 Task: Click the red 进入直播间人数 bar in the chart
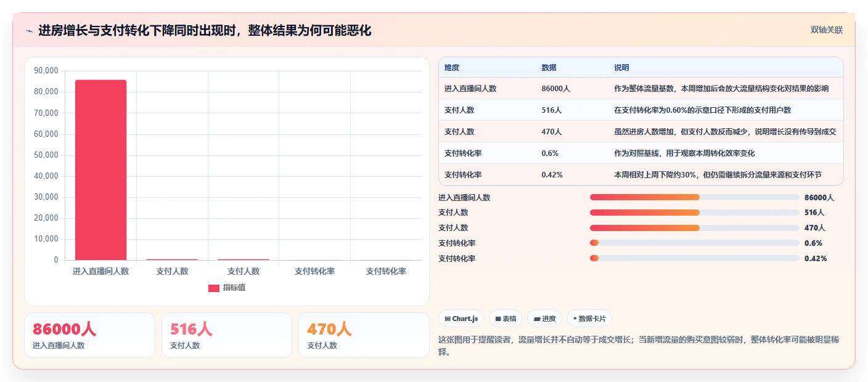(101, 170)
